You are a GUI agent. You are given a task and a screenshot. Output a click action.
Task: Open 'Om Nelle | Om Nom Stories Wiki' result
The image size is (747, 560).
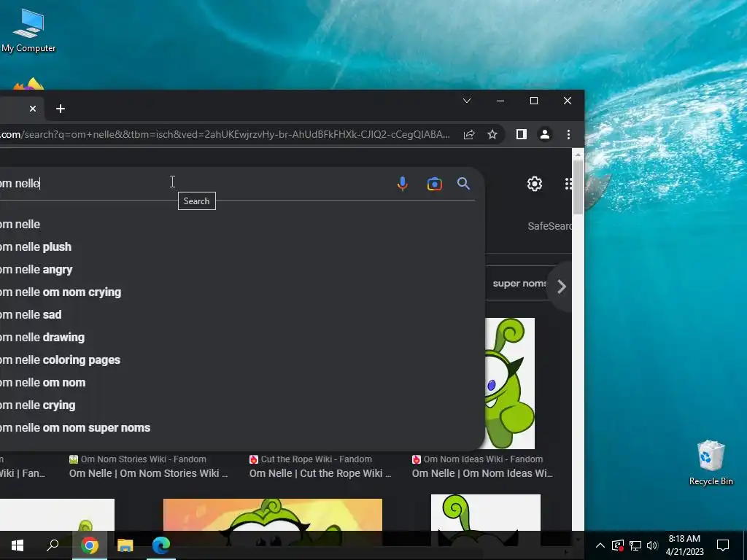click(148, 473)
